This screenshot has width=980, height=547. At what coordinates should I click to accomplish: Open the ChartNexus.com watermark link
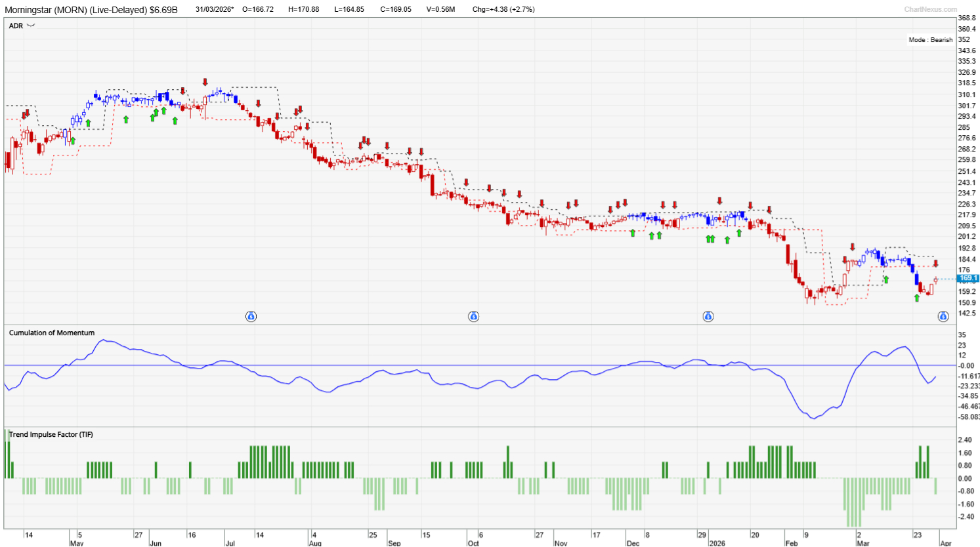931,9
